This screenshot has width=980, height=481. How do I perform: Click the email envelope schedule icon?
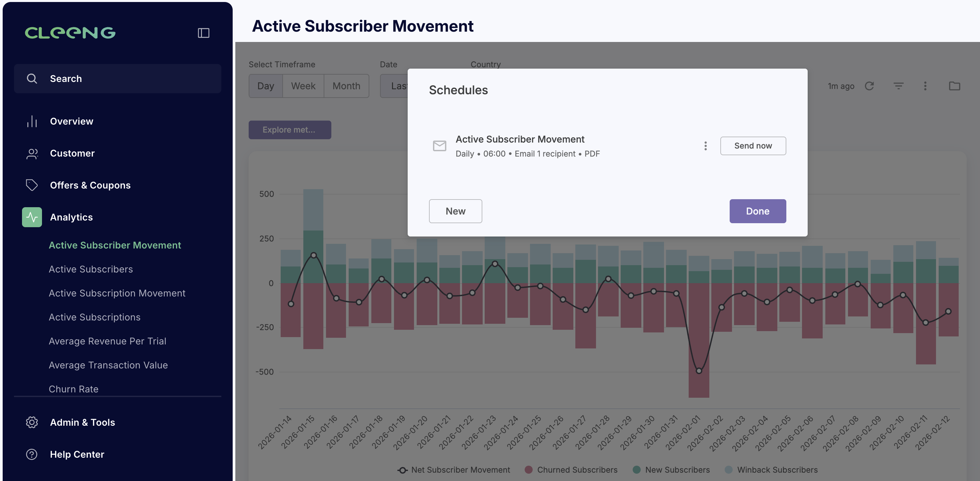[x=439, y=146]
